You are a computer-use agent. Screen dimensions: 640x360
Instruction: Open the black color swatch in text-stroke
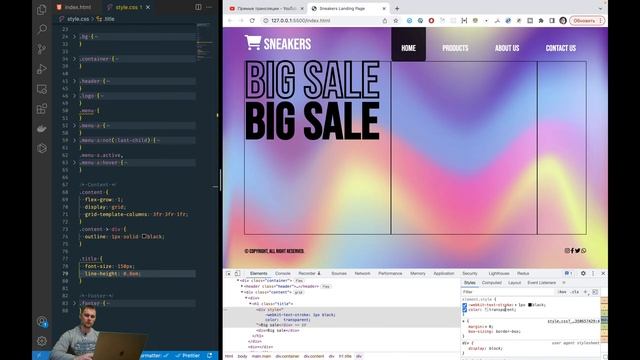[530, 305]
